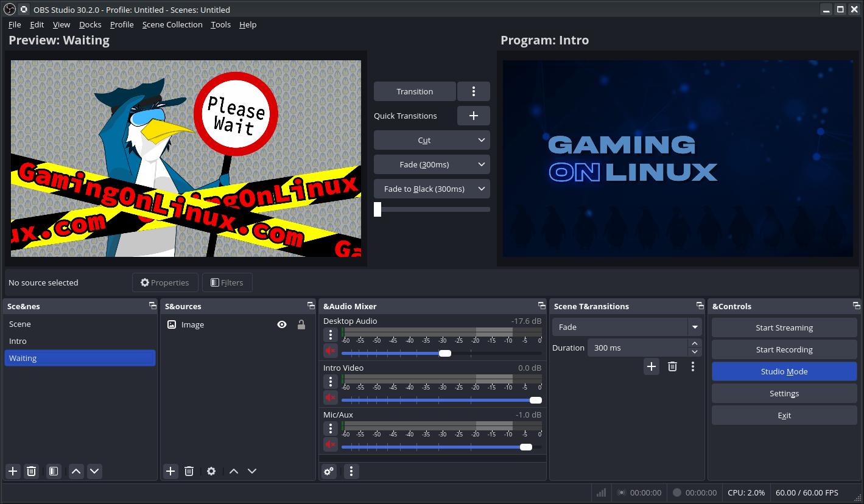Unmute Desktop Audio speaker icon
This screenshot has height=504, width=864.
coord(330,351)
